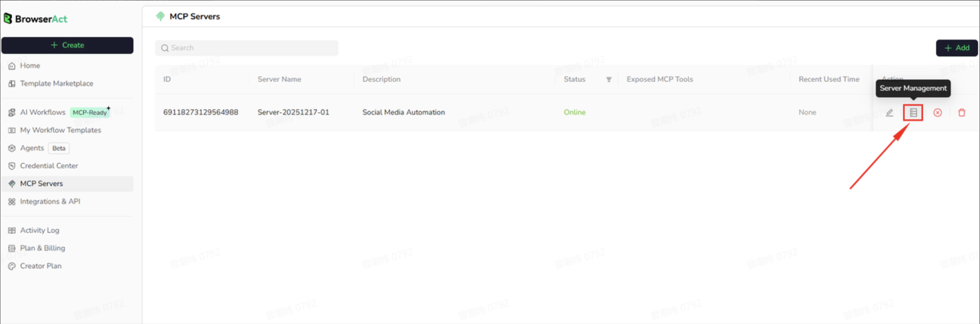Click the Description column header

(x=381, y=79)
